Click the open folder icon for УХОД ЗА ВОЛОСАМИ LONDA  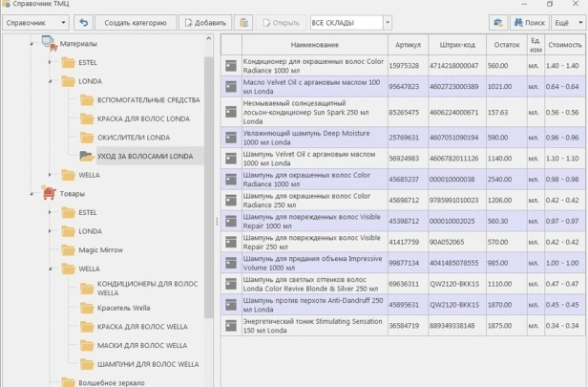87,156
